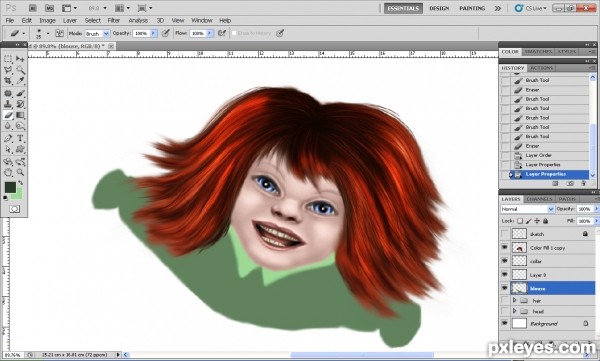Viewport: 600px width, 361px height.
Task: Select the Zoom tool in the toolbox
Action: [20, 172]
